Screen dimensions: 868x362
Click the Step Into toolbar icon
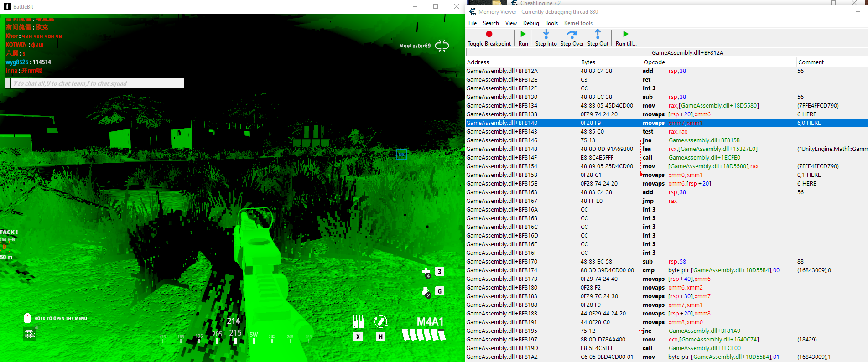[546, 34]
